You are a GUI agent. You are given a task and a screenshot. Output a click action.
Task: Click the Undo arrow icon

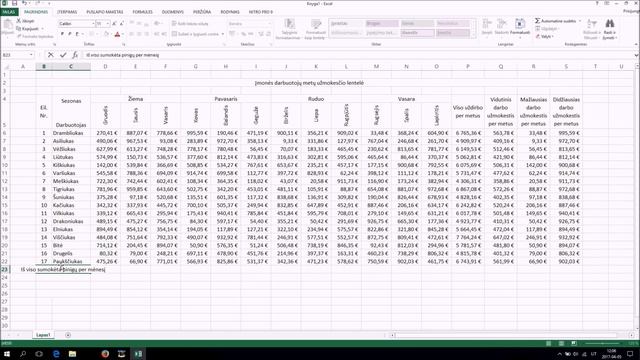[24, 3]
